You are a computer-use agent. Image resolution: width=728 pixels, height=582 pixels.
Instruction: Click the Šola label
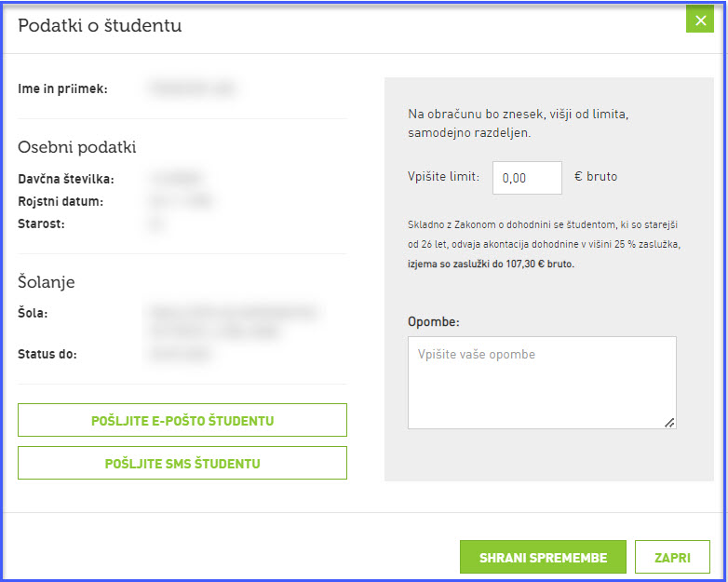pos(33,313)
